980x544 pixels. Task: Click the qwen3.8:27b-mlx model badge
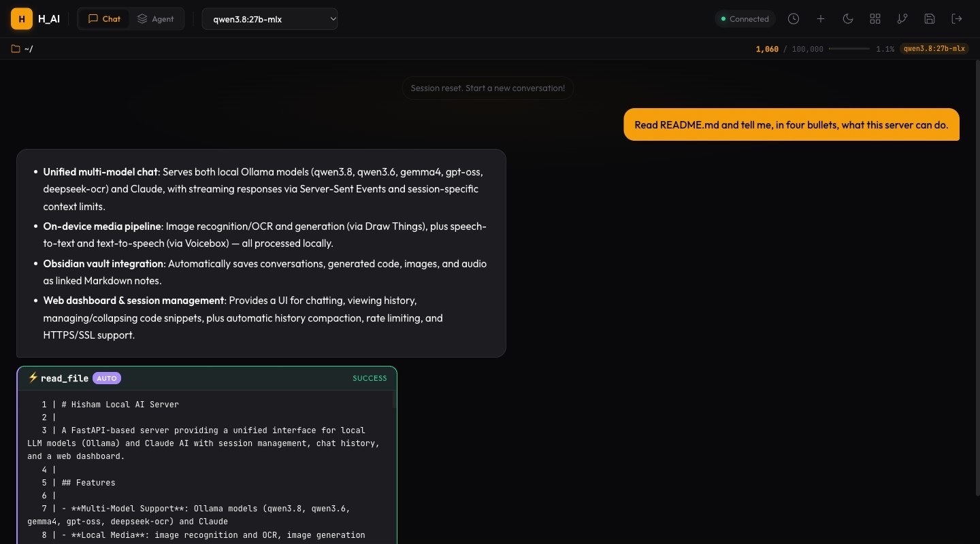(x=934, y=49)
